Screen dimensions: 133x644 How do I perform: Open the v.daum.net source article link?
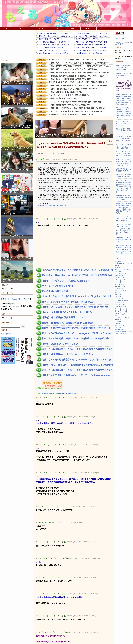coord(53,206)
